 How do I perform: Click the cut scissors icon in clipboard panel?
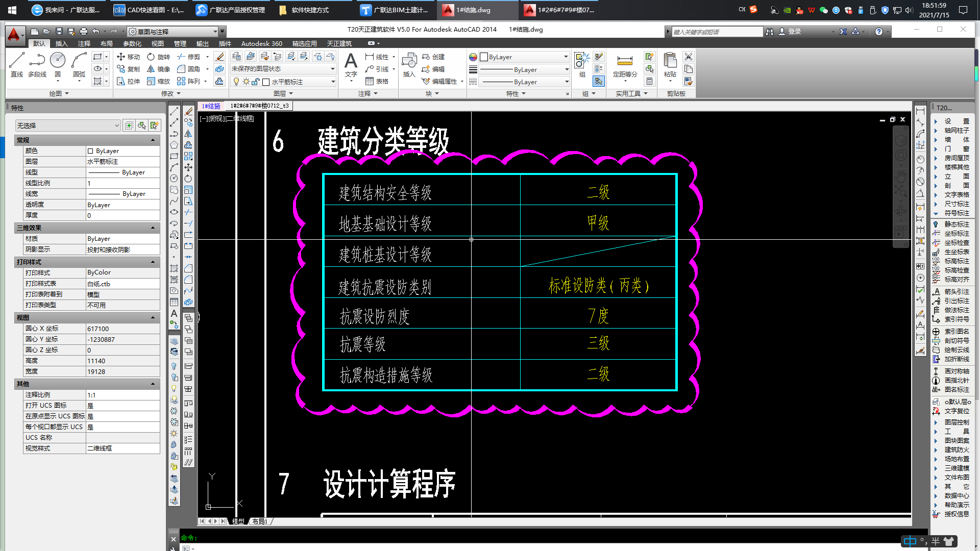coord(689,57)
